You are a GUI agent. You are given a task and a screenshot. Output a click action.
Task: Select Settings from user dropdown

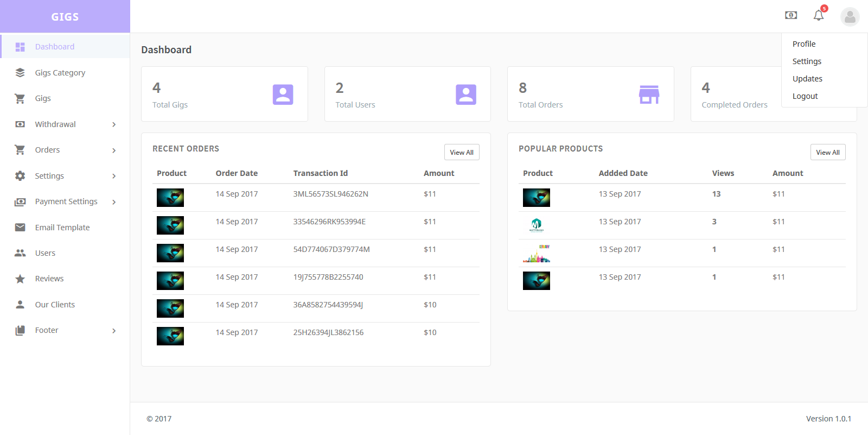pyautogui.click(x=807, y=61)
